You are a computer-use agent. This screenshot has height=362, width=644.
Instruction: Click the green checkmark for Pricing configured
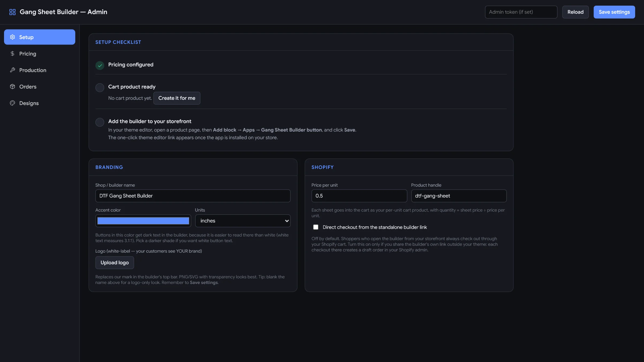(x=100, y=65)
